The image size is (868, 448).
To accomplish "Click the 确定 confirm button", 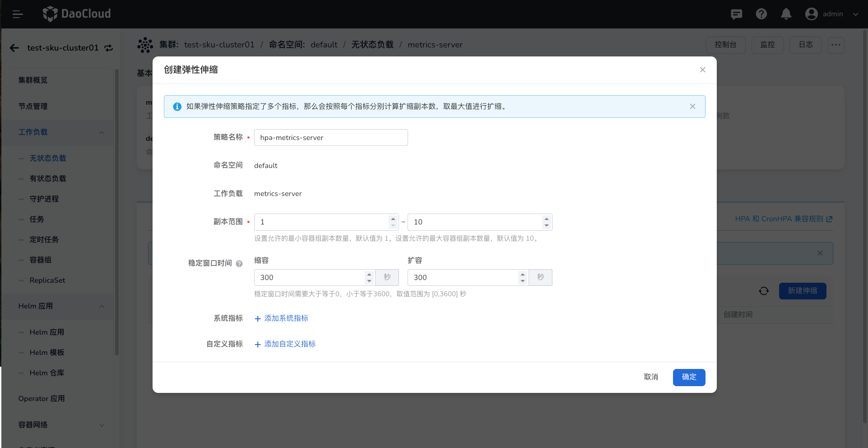I will [688, 377].
